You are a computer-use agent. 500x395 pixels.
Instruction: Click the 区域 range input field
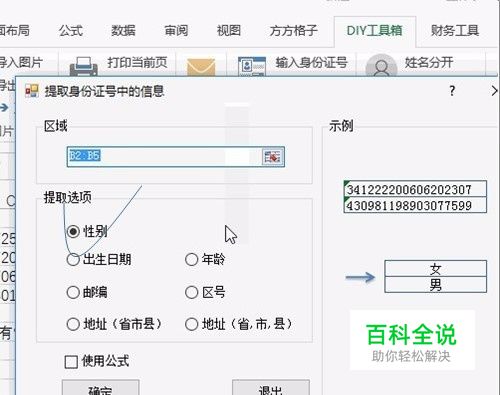tap(176, 157)
